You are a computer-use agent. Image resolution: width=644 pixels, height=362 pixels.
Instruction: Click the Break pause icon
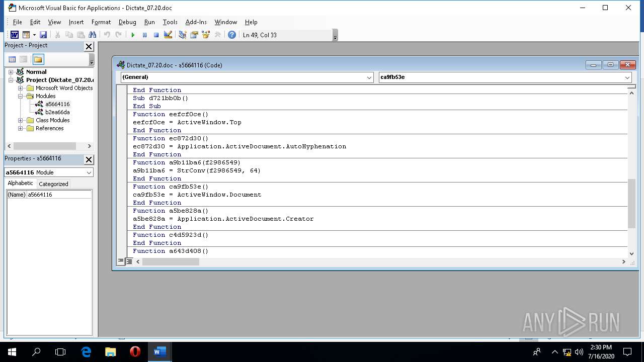(x=144, y=35)
